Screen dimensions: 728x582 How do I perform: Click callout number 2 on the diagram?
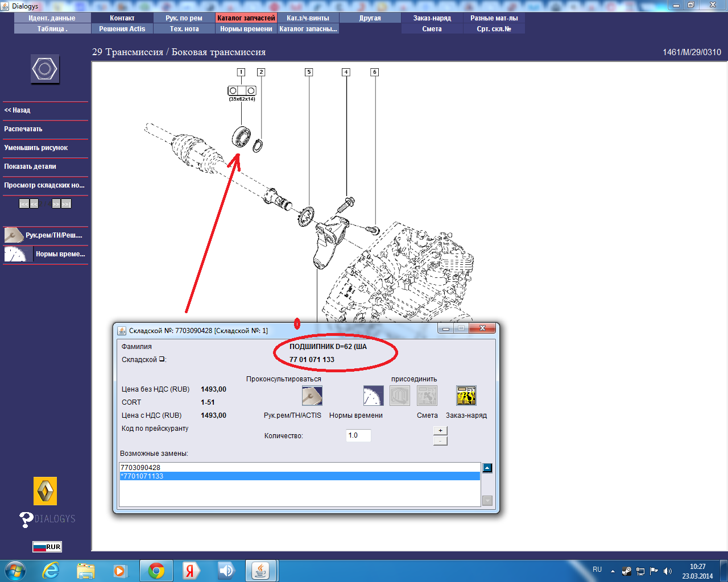pyautogui.click(x=261, y=72)
